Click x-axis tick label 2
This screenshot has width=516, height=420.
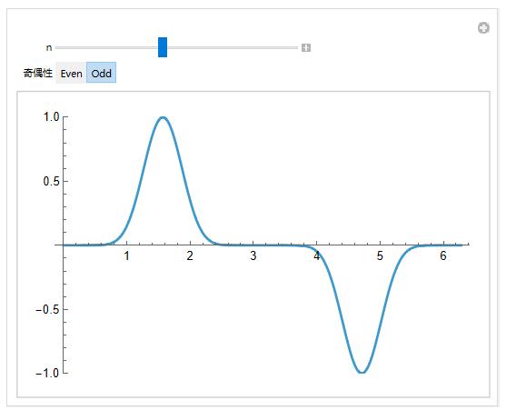tap(190, 256)
